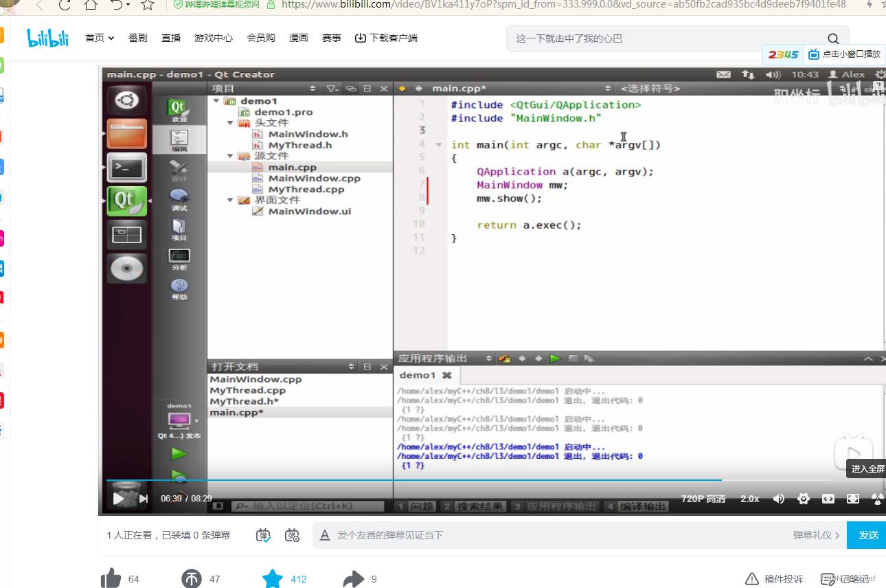Screen dimensions: 886x588
Task: Click 稿件投诉 link
Action: coord(774,579)
